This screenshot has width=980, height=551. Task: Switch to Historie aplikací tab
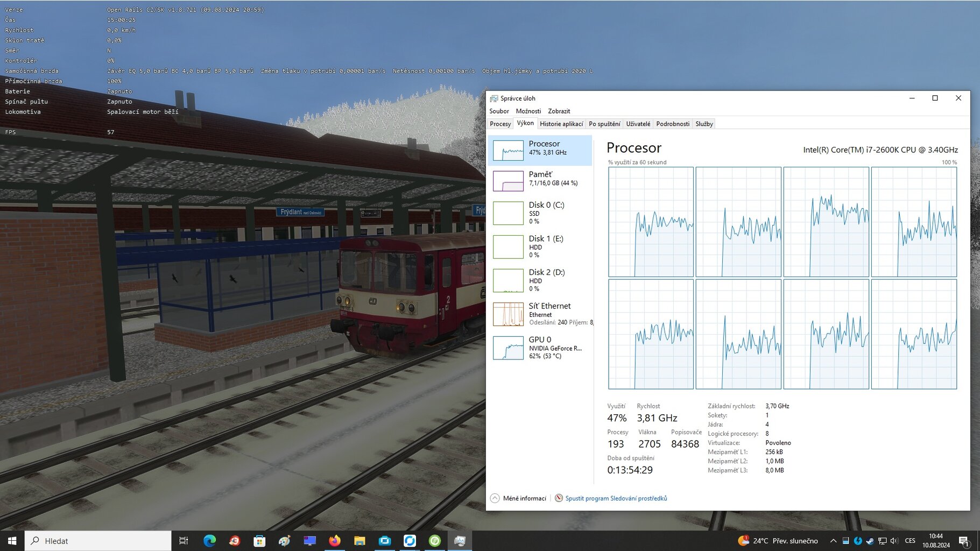pyautogui.click(x=561, y=124)
